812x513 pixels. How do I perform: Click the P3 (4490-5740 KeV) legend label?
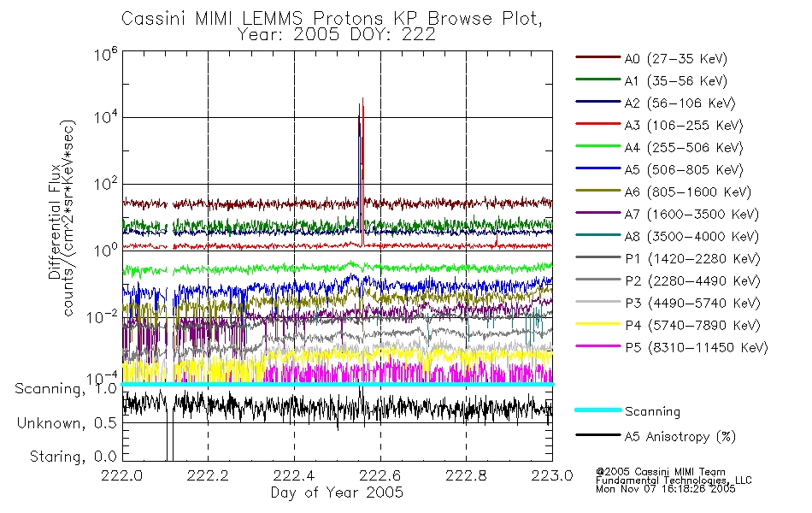(x=692, y=304)
